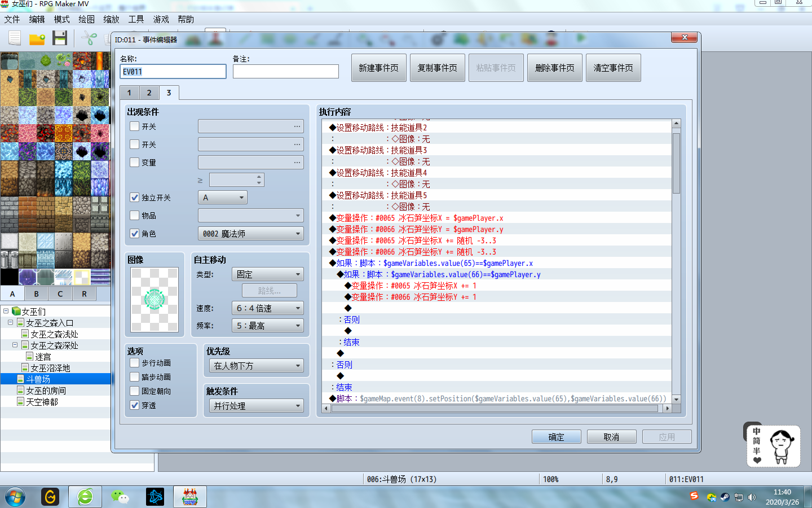Screen dimensions: 812x508
Task: Uncheck the 角色 condition checkbox
Action: click(135, 234)
